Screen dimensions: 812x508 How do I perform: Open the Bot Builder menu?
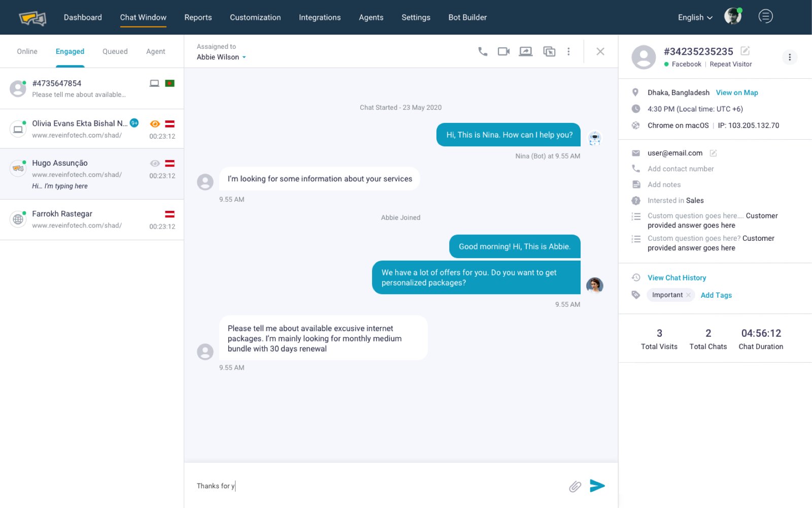point(467,17)
